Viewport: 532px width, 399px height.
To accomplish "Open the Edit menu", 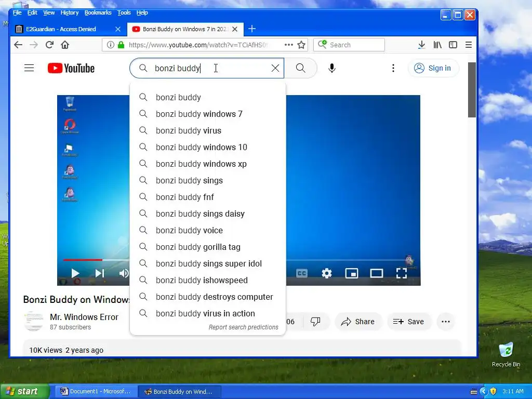I will point(32,12).
